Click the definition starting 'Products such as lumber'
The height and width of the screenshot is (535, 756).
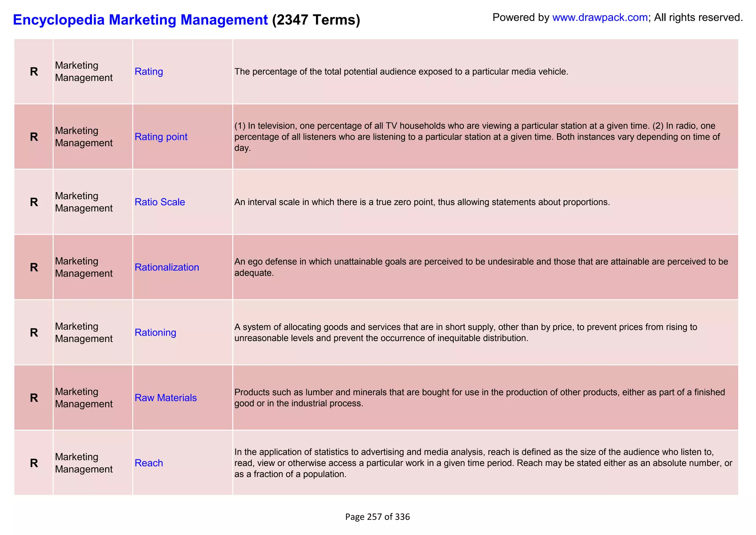[x=480, y=398]
